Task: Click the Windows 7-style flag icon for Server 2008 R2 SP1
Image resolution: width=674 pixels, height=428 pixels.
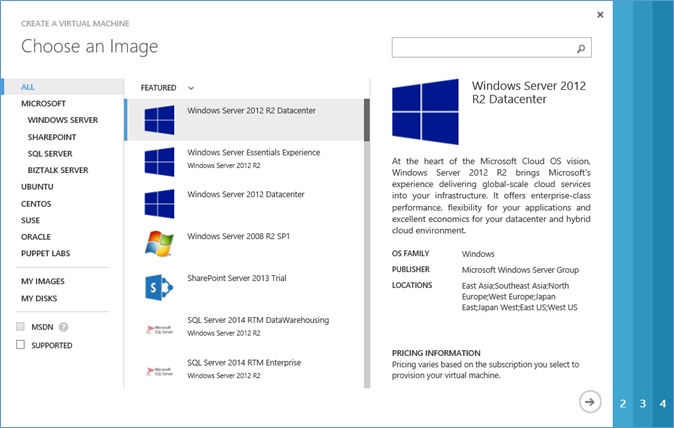Action: pyautogui.click(x=159, y=244)
